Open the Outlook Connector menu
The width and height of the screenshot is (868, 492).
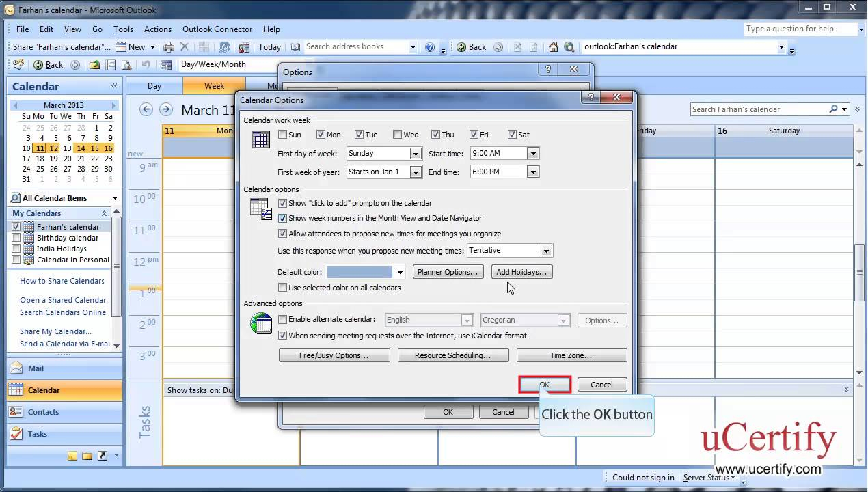(217, 29)
